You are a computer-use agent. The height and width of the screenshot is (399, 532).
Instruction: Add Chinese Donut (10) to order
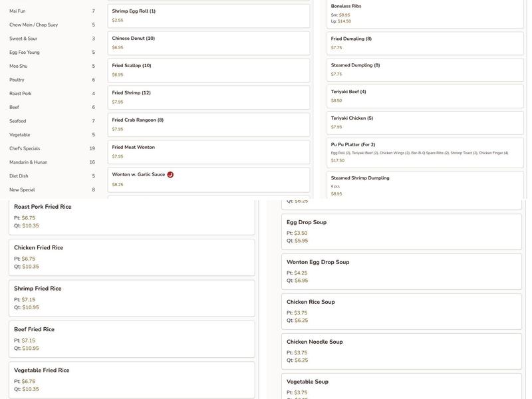pos(208,43)
